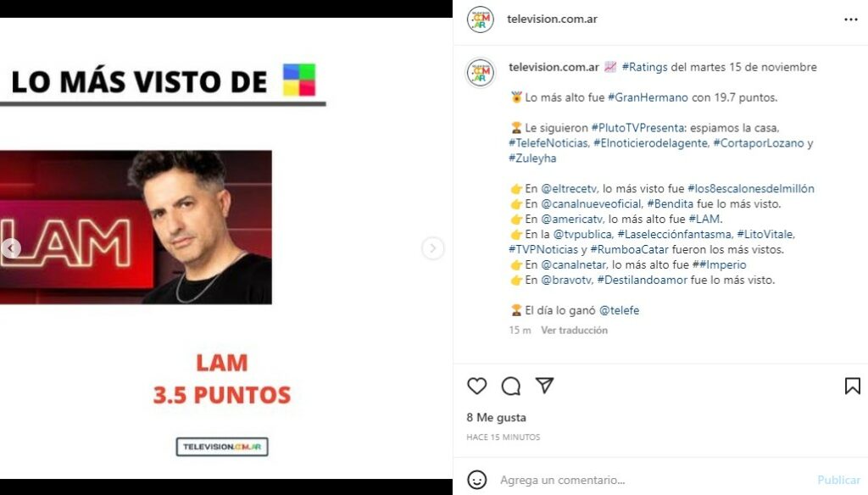Image resolution: width=868 pixels, height=495 pixels.
Task: Open emoji picker in the comment box
Action: point(477,480)
